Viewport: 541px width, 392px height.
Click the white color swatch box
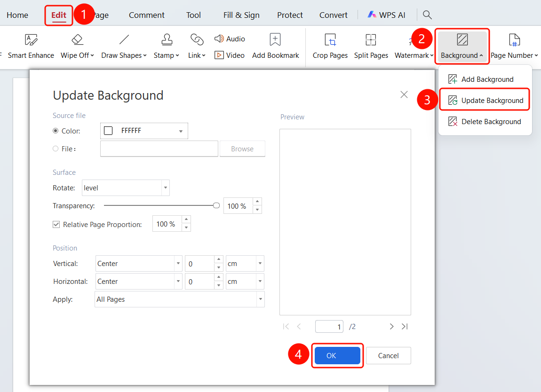pos(108,131)
